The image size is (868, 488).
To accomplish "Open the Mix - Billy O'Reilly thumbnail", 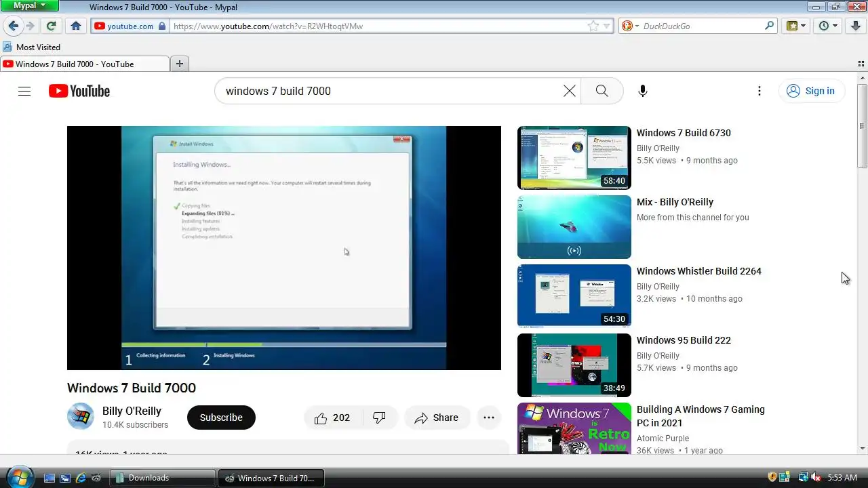I will (574, 227).
